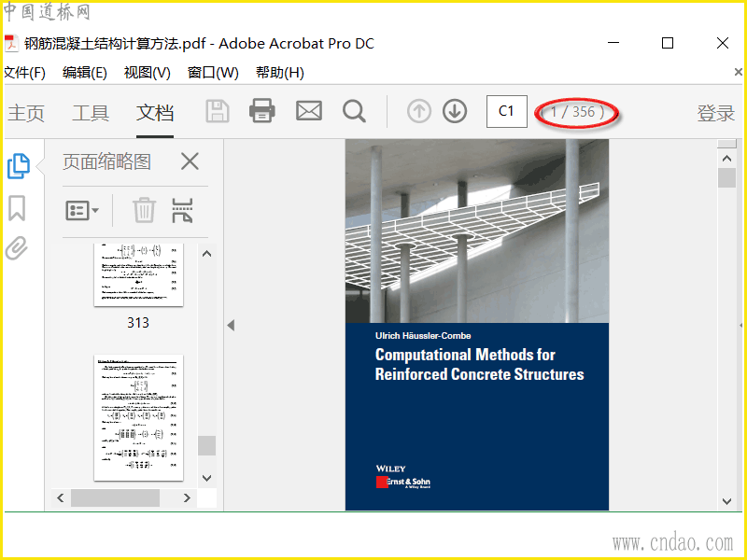Click the Acrobat PDF title bar icon
The image size is (747, 560).
(x=11, y=43)
